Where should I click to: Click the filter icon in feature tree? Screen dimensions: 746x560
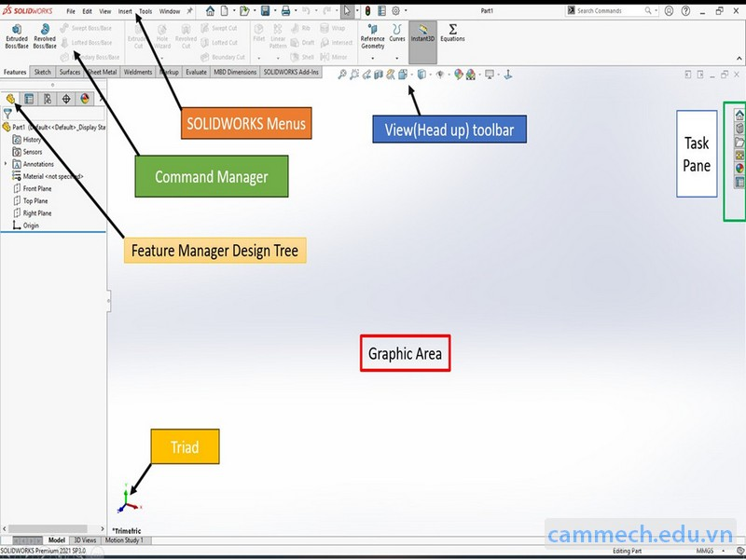(7, 114)
